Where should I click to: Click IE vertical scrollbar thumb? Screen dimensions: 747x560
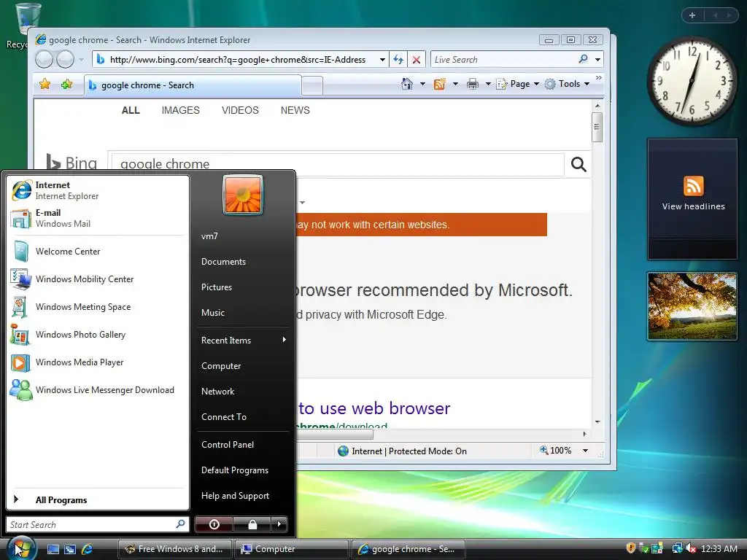pos(597,127)
